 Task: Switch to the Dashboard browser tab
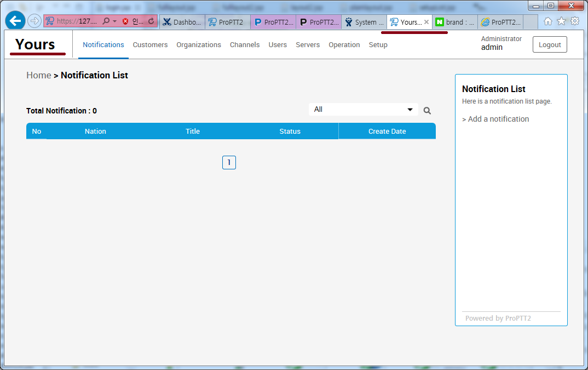182,22
